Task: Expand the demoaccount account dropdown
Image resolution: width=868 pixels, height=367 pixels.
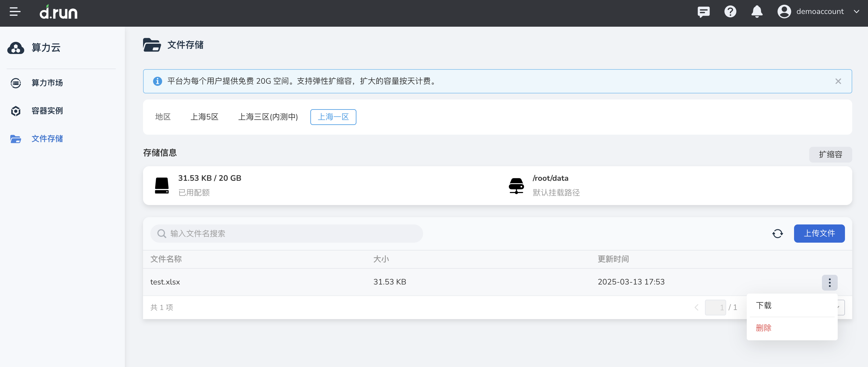Action: point(857,12)
